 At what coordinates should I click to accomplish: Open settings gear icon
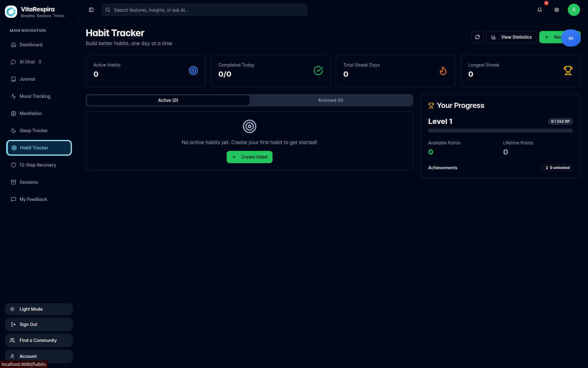pos(556,10)
